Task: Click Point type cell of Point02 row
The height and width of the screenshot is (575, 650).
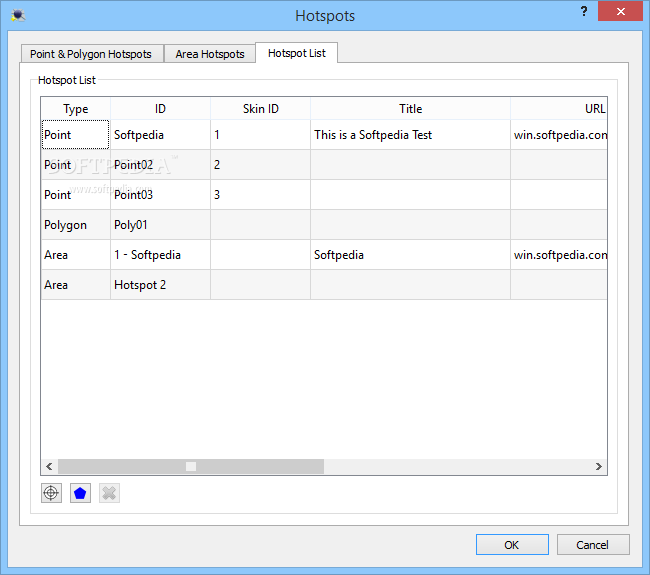Action: (75, 165)
